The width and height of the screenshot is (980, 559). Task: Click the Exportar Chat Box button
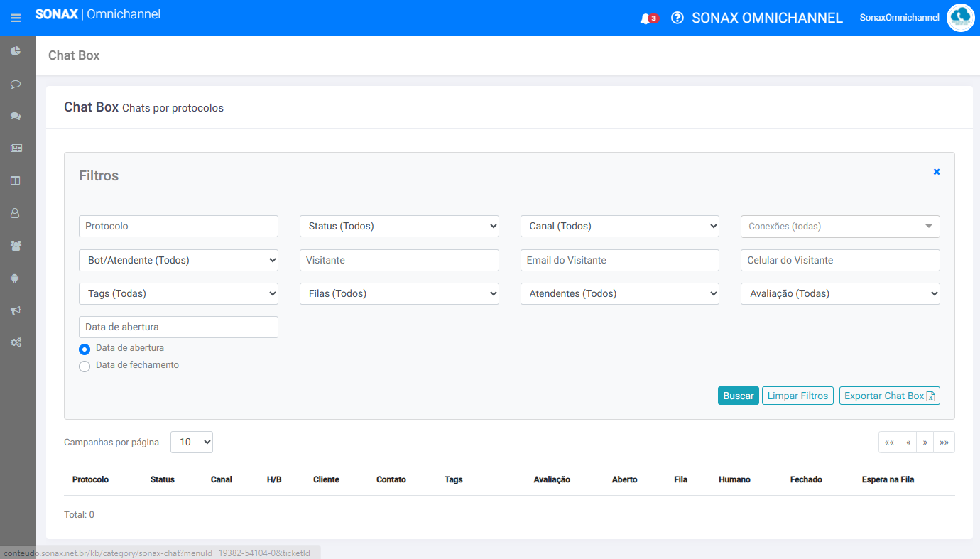coord(889,396)
